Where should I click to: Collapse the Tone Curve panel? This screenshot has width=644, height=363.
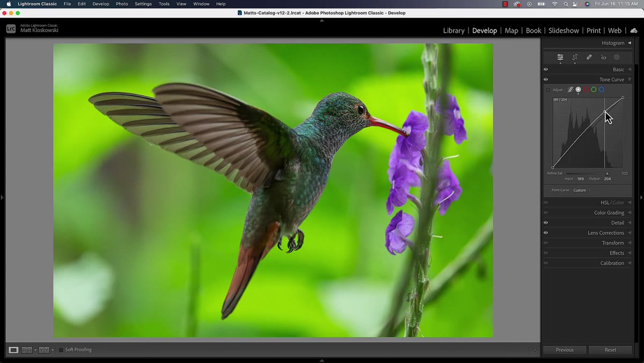pyautogui.click(x=630, y=79)
